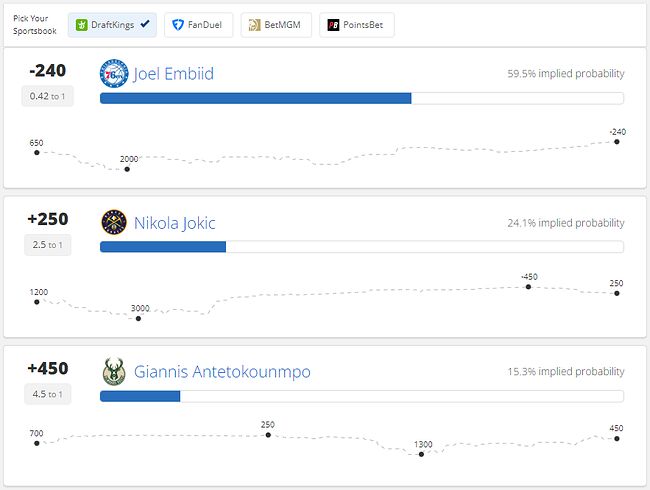The image size is (650, 490).
Task: Click Joel Embiid's implied probability bar
Action: pos(362,98)
